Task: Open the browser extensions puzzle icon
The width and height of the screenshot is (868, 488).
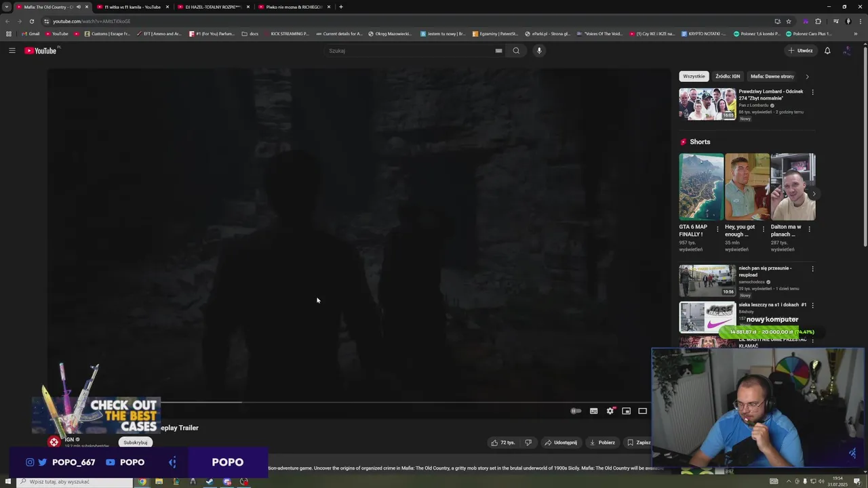Action: [x=818, y=21]
